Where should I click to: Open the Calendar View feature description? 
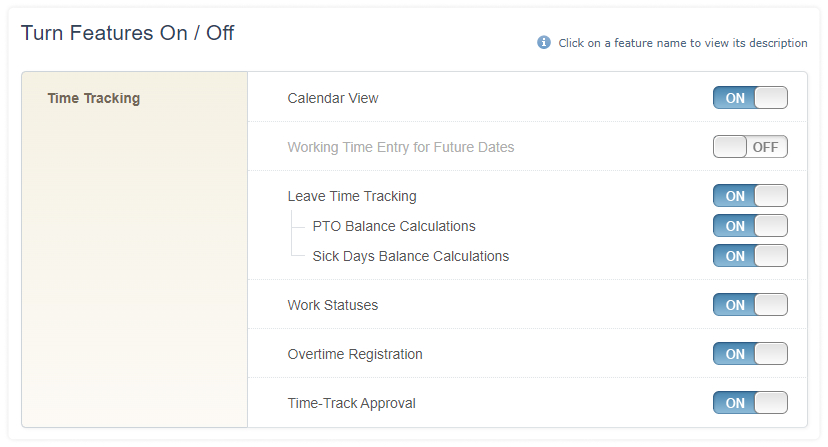(333, 98)
